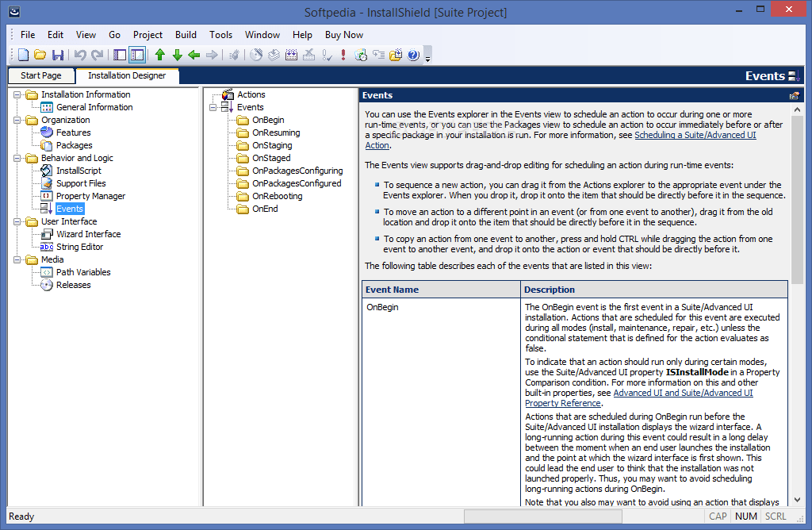Open the Project menu
Viewport: 812px width, 530px height.
click(147, 35)
